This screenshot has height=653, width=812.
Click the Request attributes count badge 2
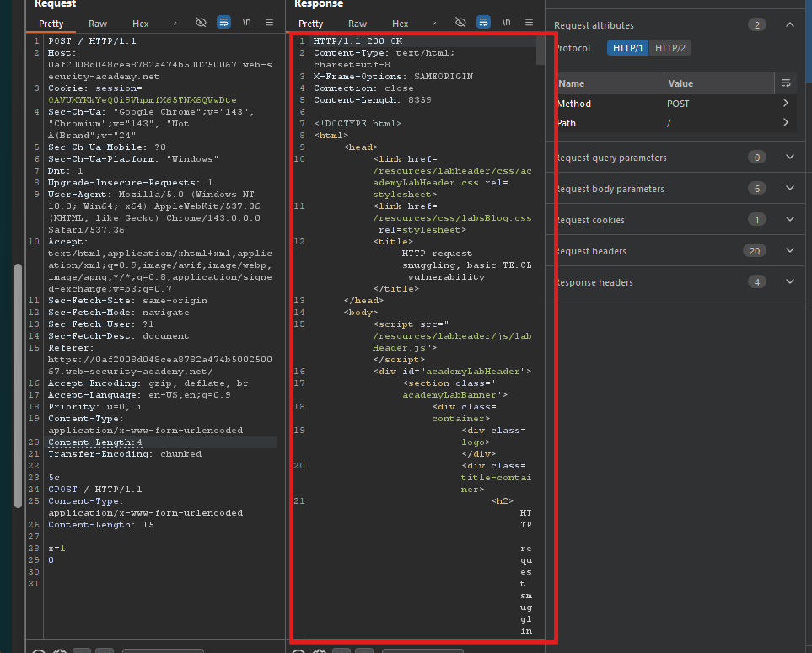coord(757,24)
